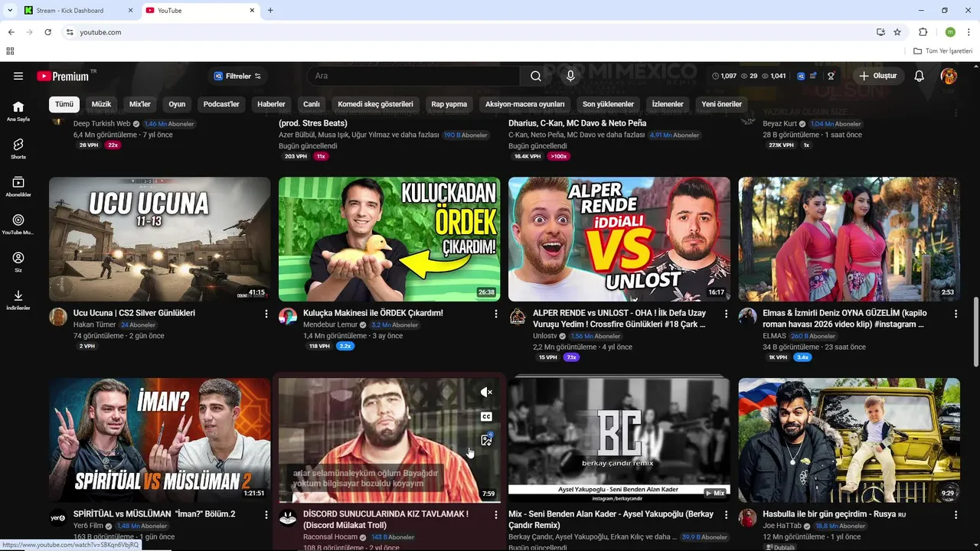Open options for Mix Seni Benden Alan

(726, 514)
